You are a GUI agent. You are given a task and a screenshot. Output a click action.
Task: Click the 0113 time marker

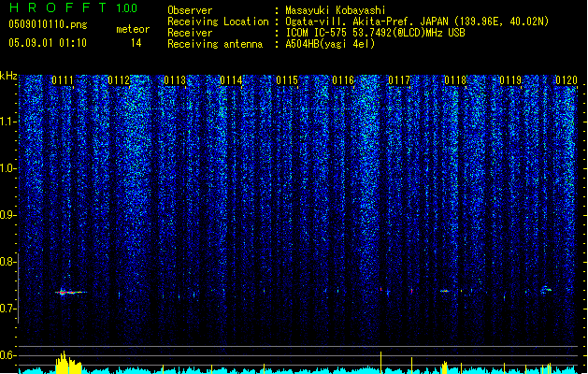[x=175, y=80]
